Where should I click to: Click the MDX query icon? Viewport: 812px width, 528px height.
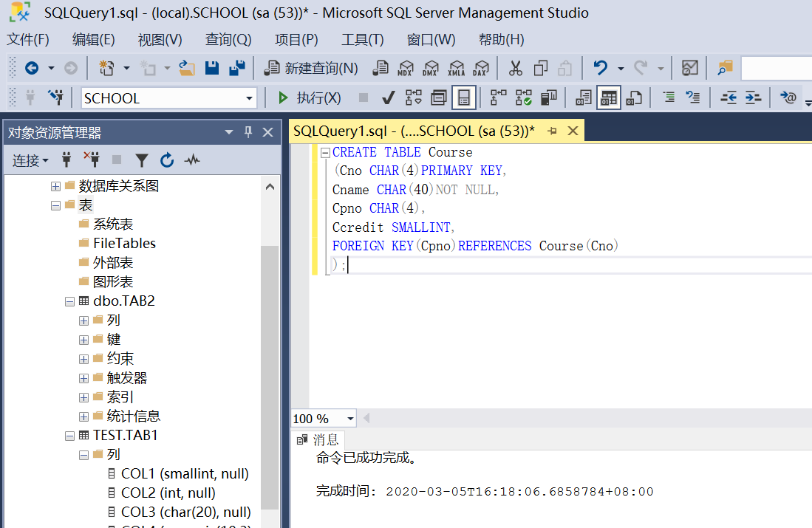[x=406, y=68]
